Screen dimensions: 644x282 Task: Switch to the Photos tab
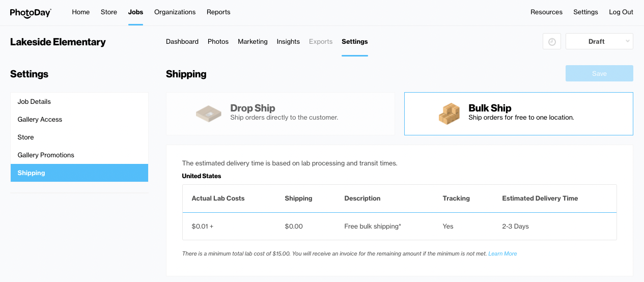(x=218, y=42)
